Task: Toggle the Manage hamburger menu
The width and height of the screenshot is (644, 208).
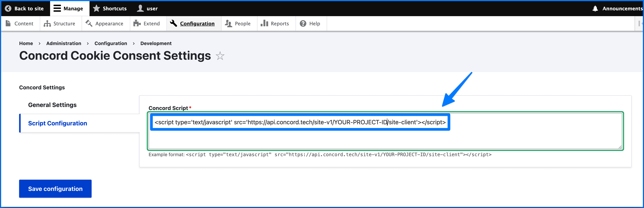Action: [57, 8]
